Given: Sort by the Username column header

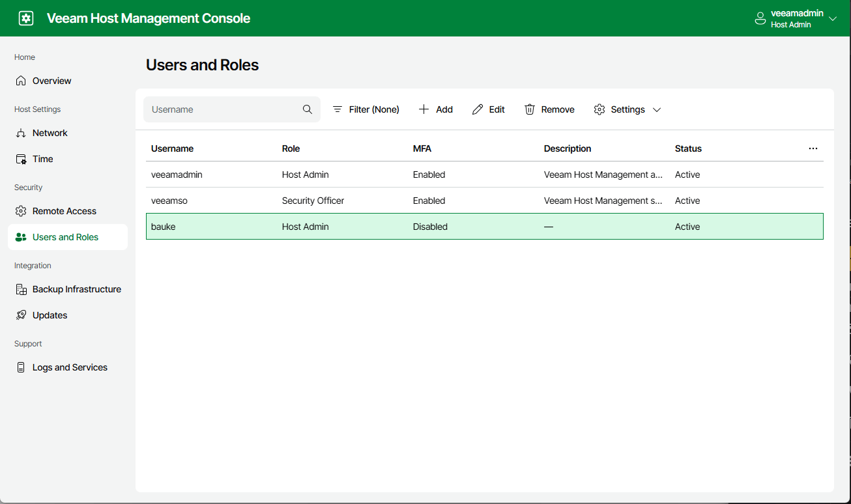Looking at the screenshot, I should click(172, 148).
